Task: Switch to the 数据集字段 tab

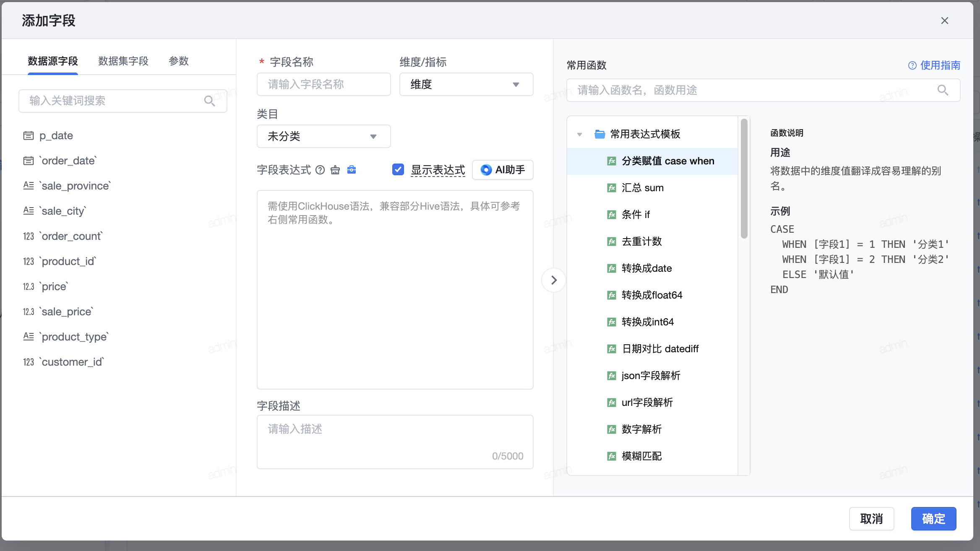Action: click(x=123, y=61)
